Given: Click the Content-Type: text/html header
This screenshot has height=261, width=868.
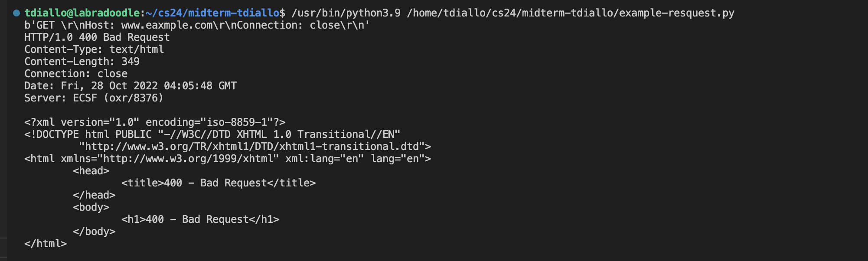Looking at the screenshot, I should coord(94,49).
